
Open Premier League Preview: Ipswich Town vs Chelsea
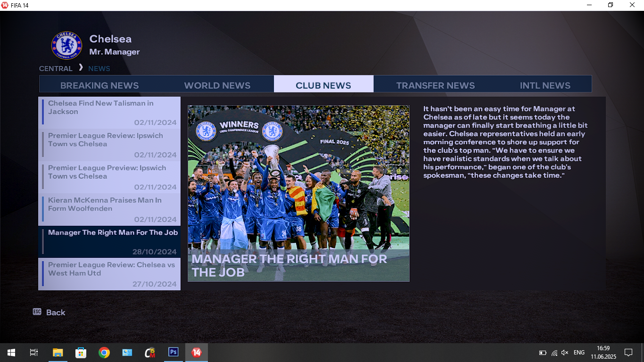pos(109,177)
